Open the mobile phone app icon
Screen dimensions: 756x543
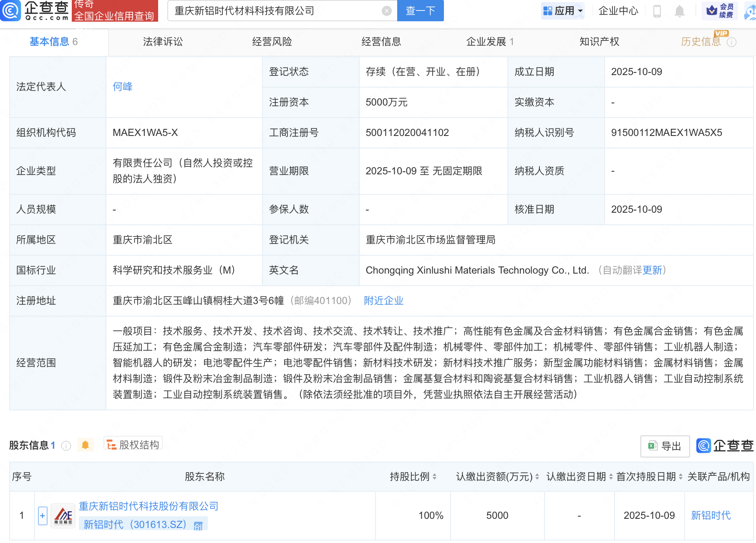click(657, 11)
